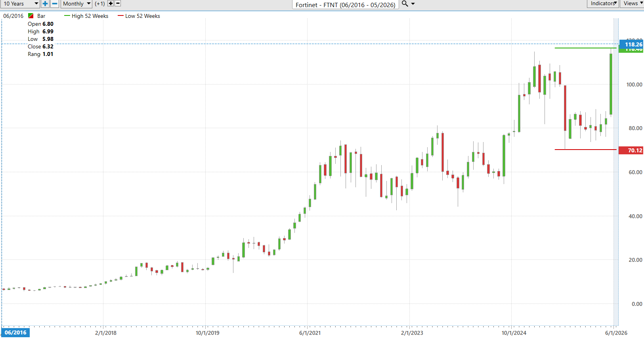Image resolution: width=644 pixels, height=340 pixels.
Task: Click the 10/1/2024 date axis label
Action: click(x=514, y=333)
